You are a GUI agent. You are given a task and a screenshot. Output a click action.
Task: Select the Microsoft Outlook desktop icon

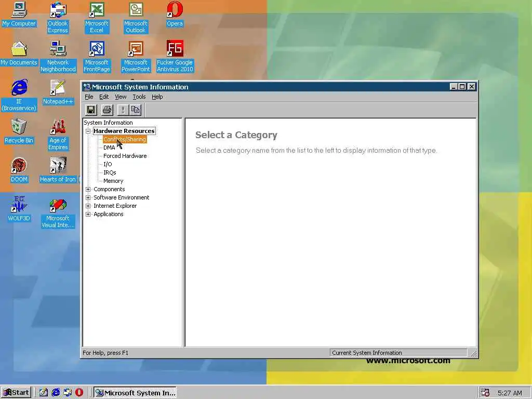[136, 18]
